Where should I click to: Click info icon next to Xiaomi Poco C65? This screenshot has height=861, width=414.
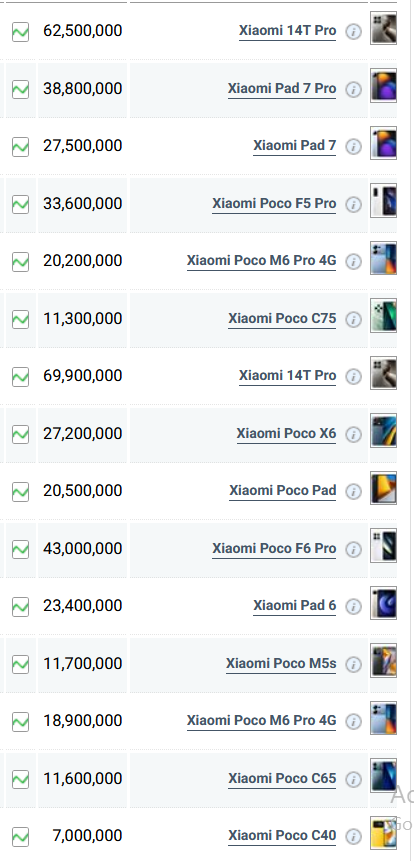(x=354, y=779)
